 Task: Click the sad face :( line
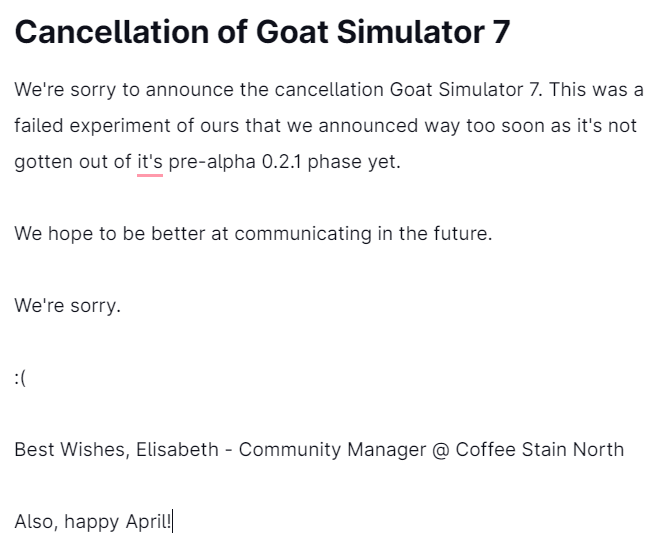coord(20,378)
